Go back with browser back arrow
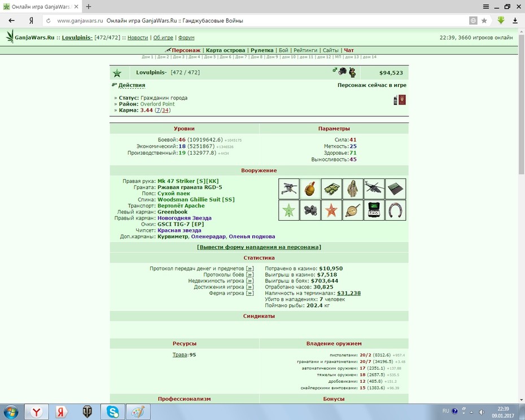The height and width of the screenshot is (420, 525). 12,21
